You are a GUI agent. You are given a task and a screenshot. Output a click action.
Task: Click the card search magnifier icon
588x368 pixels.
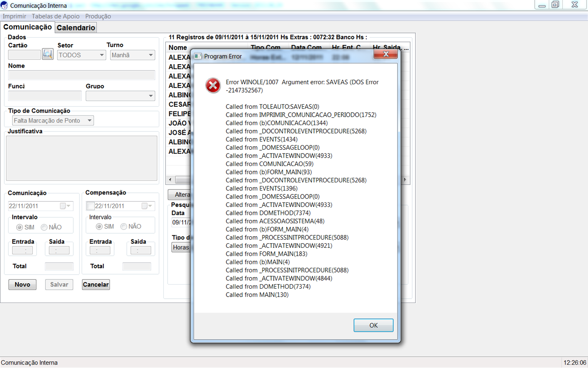tap(48, 54)
